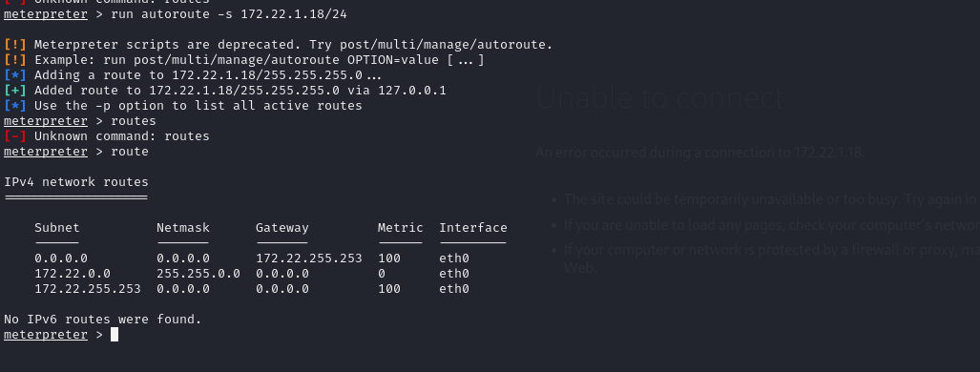This screenshot has width=980, height=372.
Task: Place cursor at the last meterpreter prompt
Action: (x=115, y=335)
